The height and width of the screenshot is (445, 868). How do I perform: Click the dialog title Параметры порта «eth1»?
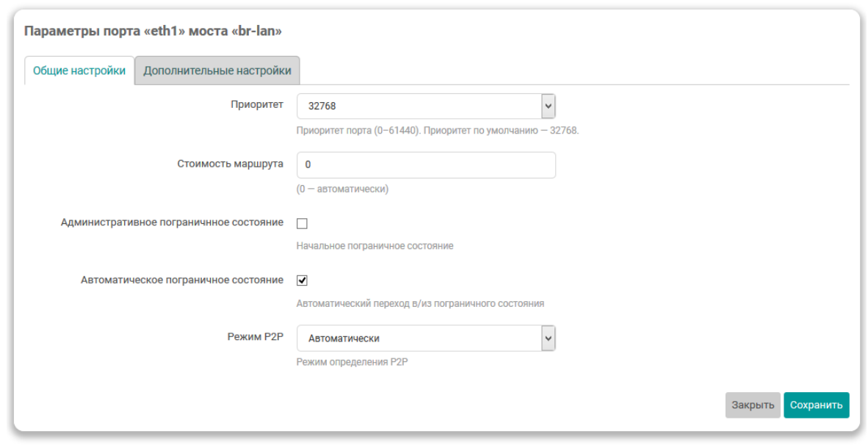click(153, 32)
